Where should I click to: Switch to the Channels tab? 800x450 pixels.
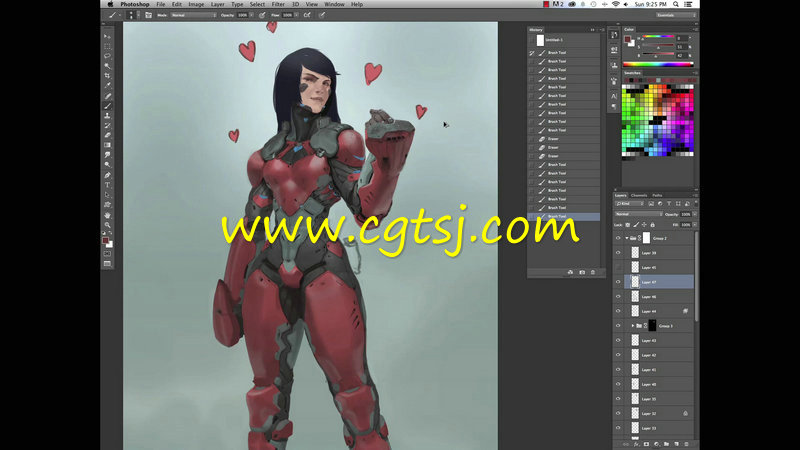639,195
